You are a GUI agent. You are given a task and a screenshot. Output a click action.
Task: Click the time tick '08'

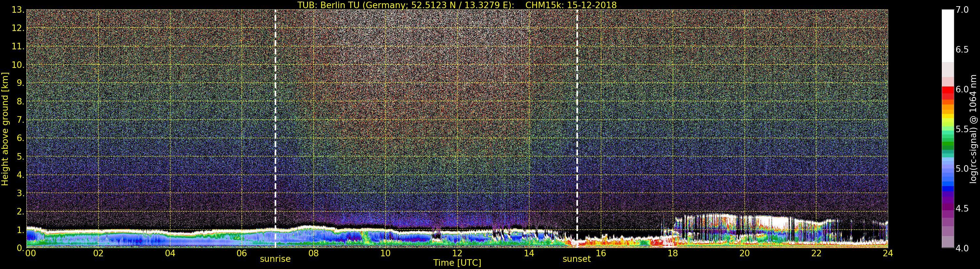coord(313,253)
